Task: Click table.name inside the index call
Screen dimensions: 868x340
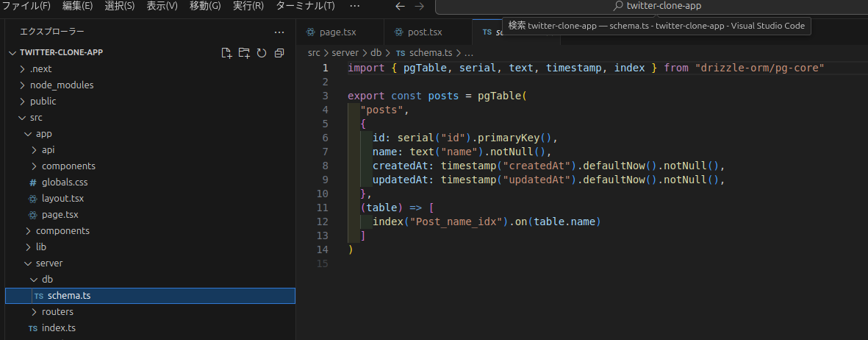Action: (564, 222)
